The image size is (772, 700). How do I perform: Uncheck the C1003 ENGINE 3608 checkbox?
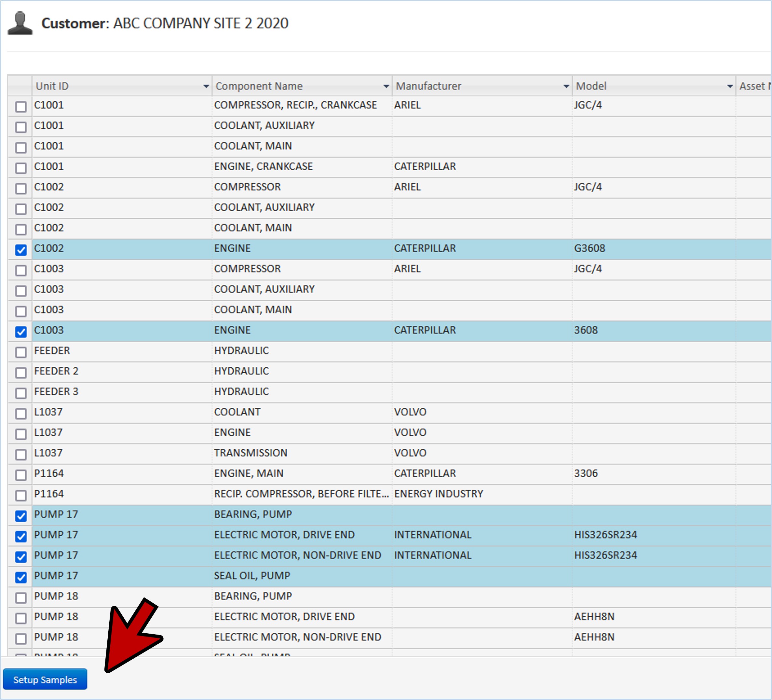(21, 332)
